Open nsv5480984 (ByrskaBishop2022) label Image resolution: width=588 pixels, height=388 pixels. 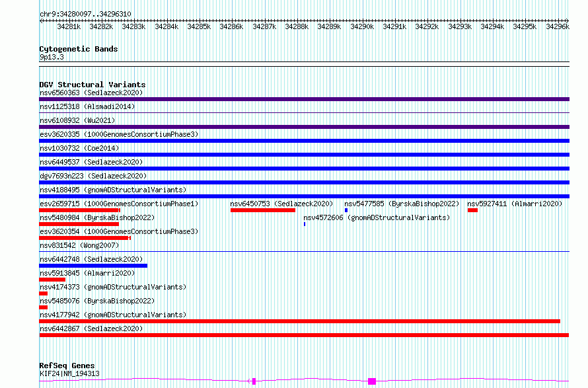coord(97,217)
